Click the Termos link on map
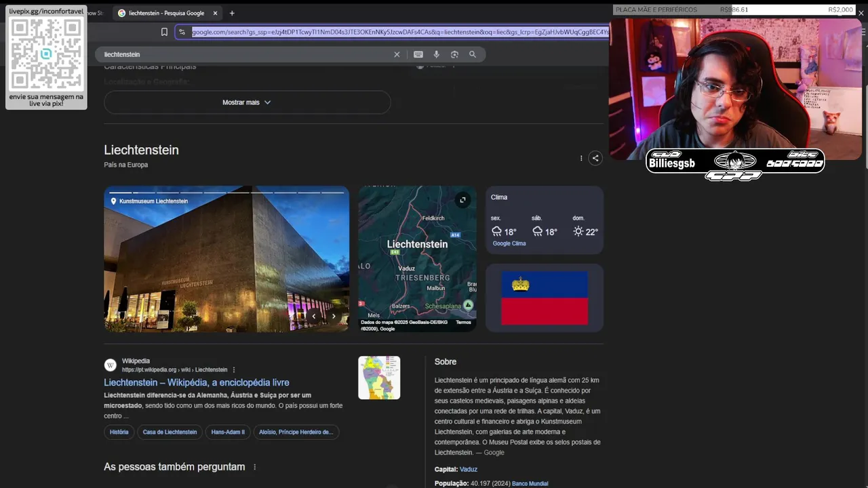Image resolution: width=868 pixels, height=488 pixels. pyautogui.click(x=463, y=322)
